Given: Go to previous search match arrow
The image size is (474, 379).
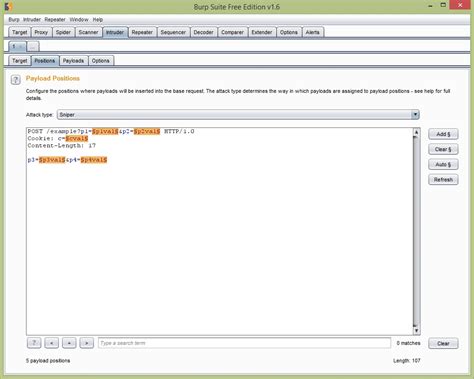Looking at the screenshot, I should [x=52, y=343].
